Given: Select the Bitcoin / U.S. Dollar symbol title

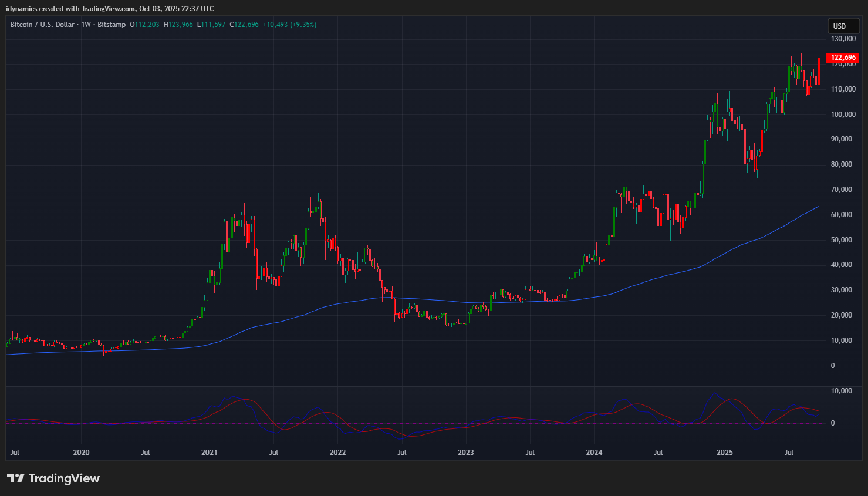Looking at the screenshot, I should point(42,25).
